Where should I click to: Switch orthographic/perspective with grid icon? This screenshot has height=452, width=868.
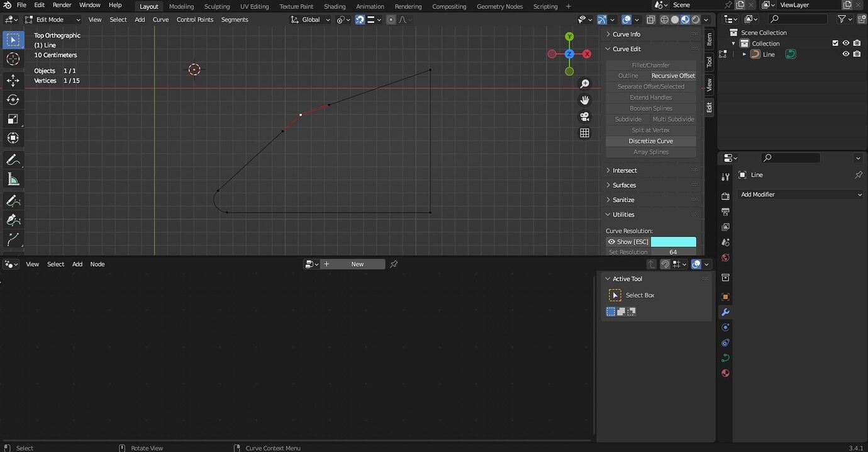(x=585, y=133)
